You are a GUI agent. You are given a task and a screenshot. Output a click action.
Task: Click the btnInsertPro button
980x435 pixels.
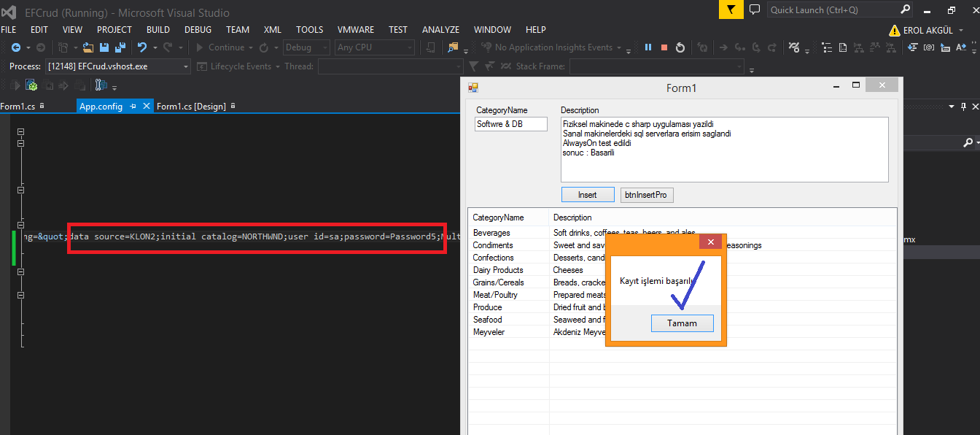(x=647, y=195)
